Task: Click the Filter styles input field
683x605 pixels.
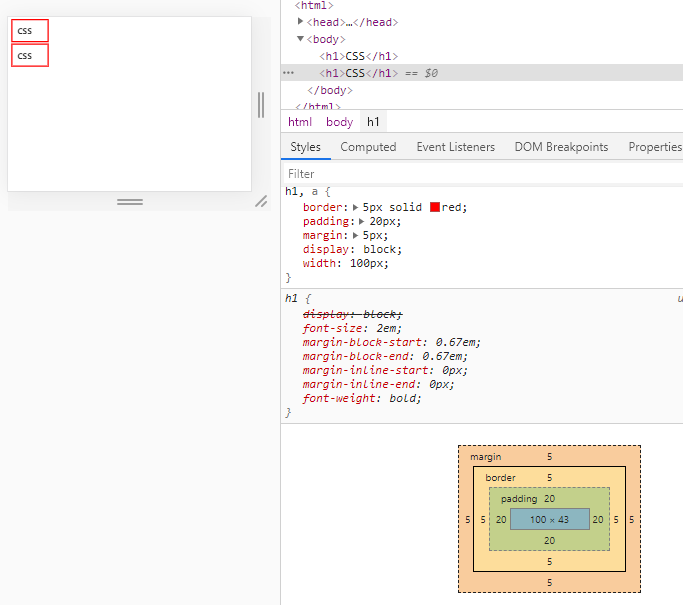Action: pos(483,174)
